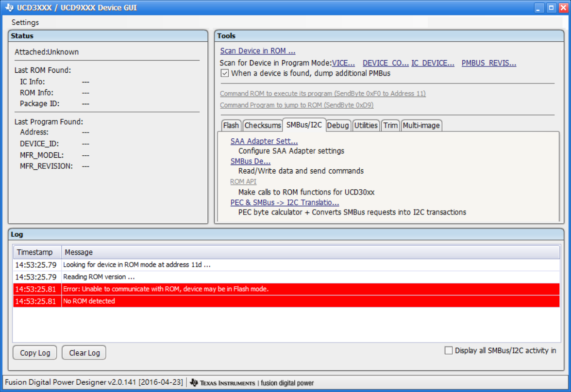Click the DEVICE_CO... scan link
The width and height of the screenshot is (571, 392).
coord(386,63)
